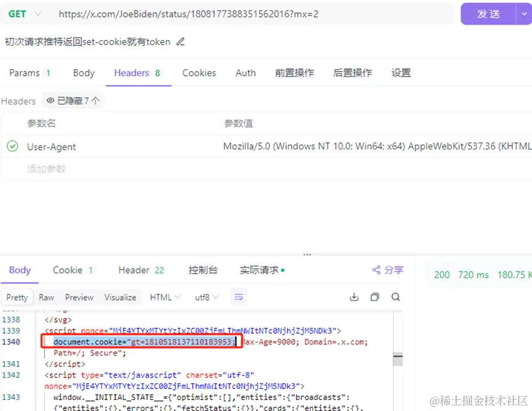Switch to response Body tab
This screenshot has width=532, height=411.
[20, 270]
